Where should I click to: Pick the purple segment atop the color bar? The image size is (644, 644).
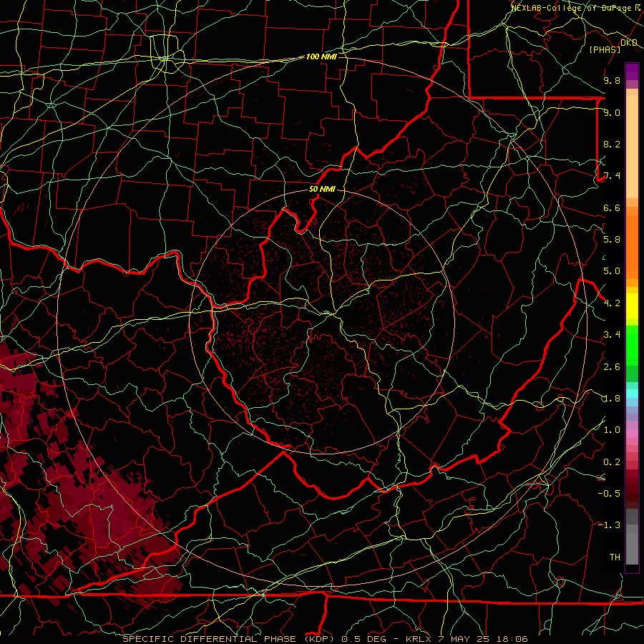tap(632, 72)
